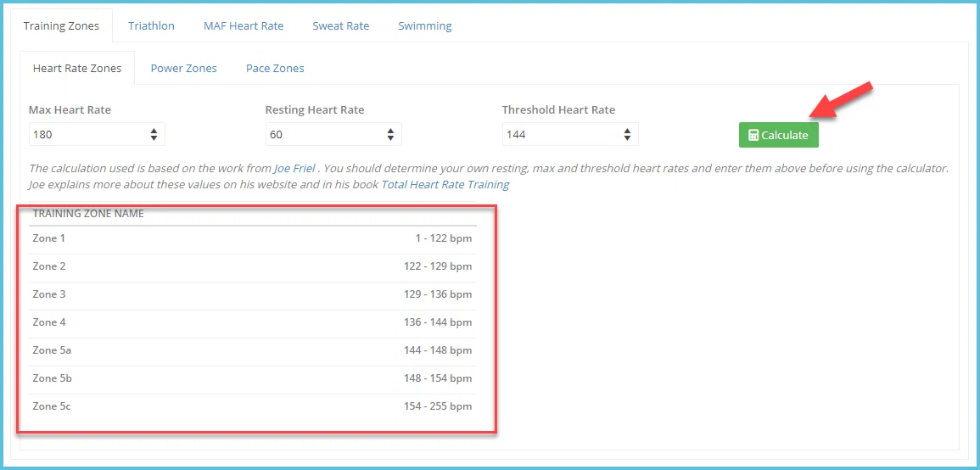Open the Joe Friel link
The image size is (980, 470).
[x=294, y=169]
